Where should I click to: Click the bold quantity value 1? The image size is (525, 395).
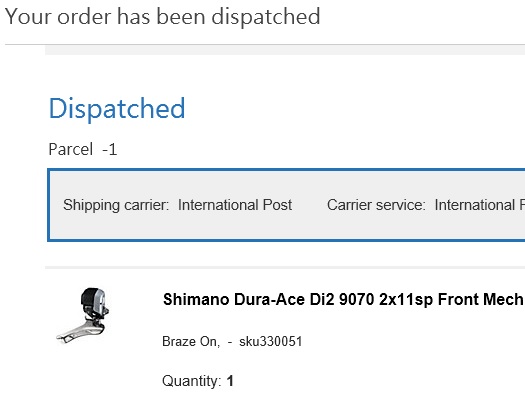[230, 381]
